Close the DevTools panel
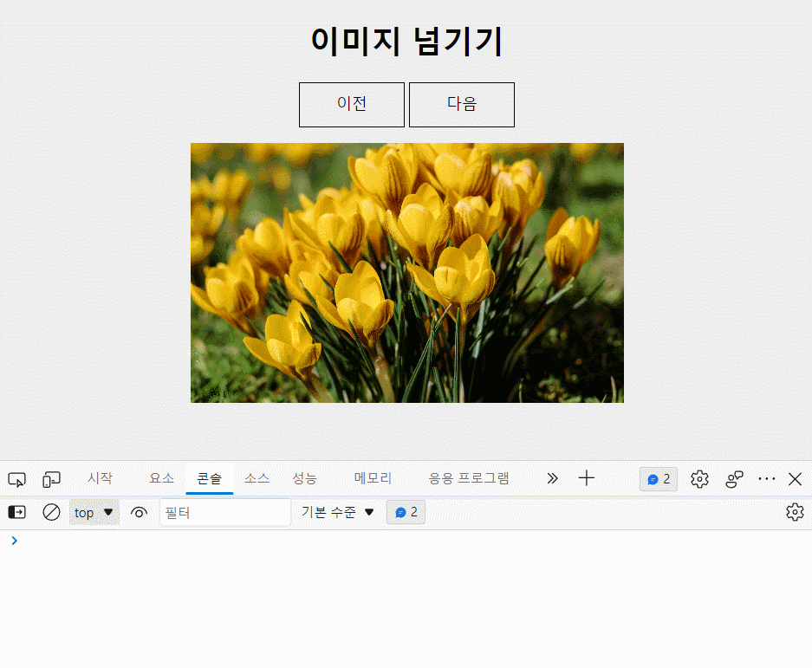Image resolution: width=812 pixels, height=668 pixels. pyautogui.click(x=795, y=479)
